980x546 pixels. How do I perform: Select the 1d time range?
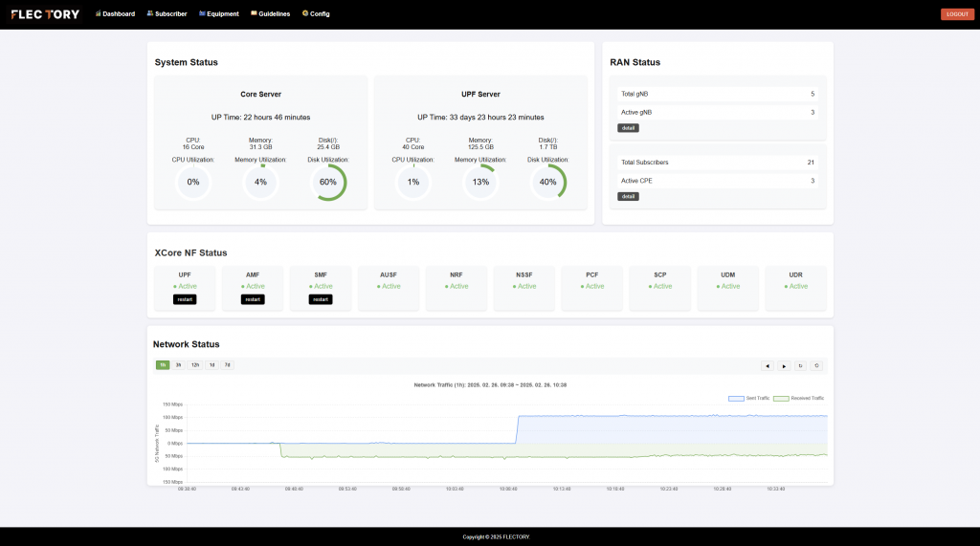tap(212, 365)
